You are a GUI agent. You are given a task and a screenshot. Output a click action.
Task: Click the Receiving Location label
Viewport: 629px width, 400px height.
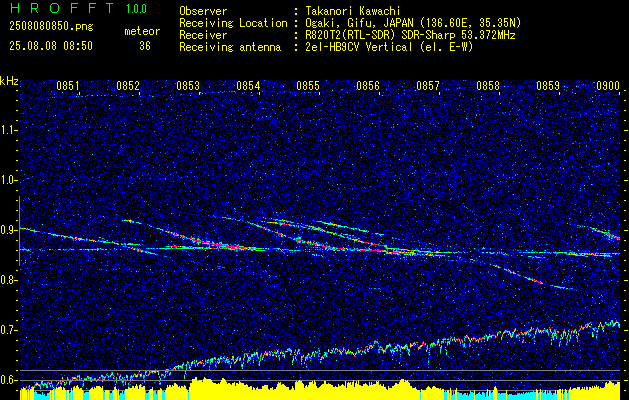pos(233,23)
